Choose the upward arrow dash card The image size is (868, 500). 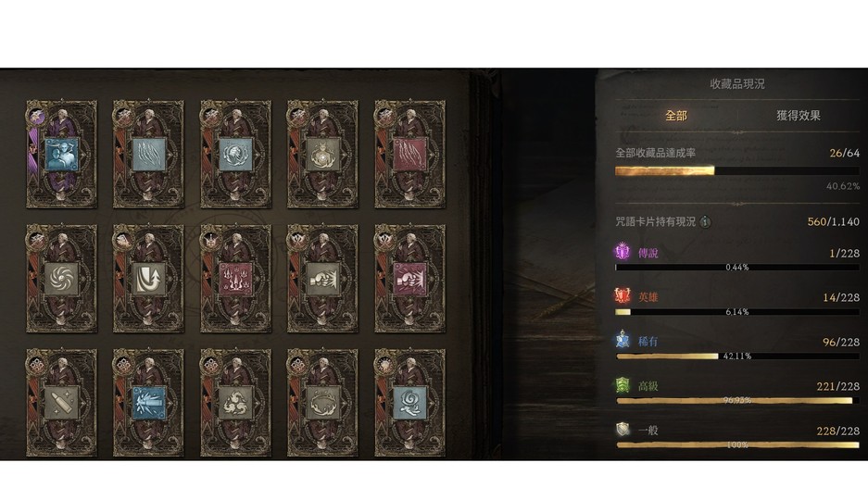click(x=148, y=278)
